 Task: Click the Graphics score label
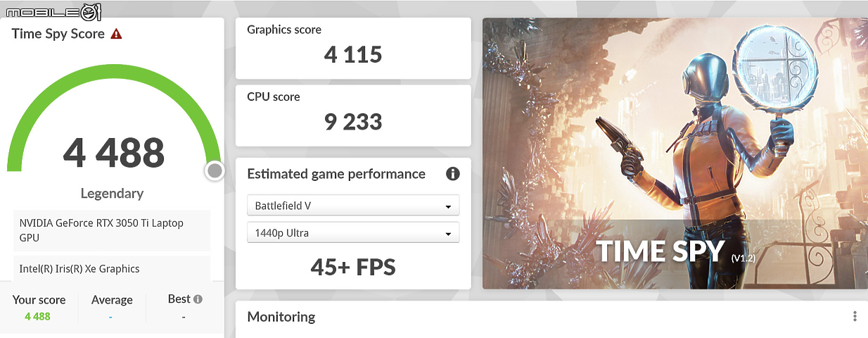click(284, 30)
